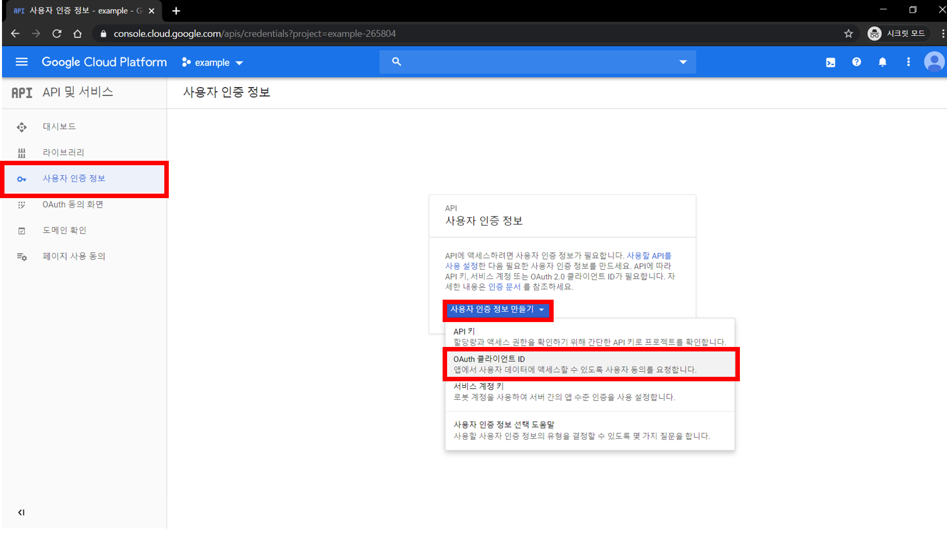Open the 인증 문서 link
This screenshot has height=560, width=947.
504,287
